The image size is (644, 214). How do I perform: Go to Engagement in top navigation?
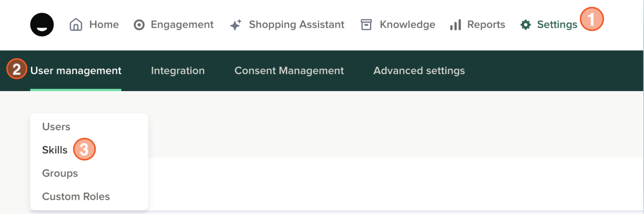pos(182,25)
